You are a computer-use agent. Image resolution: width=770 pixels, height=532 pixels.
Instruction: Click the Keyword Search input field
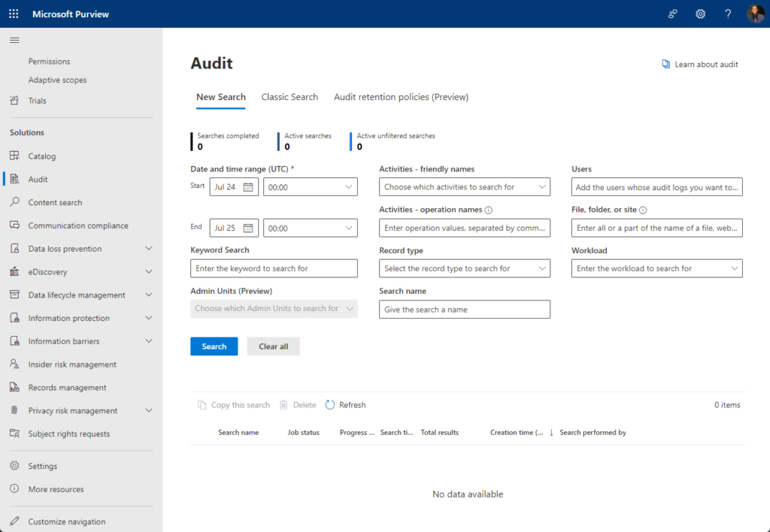(274, 268)
